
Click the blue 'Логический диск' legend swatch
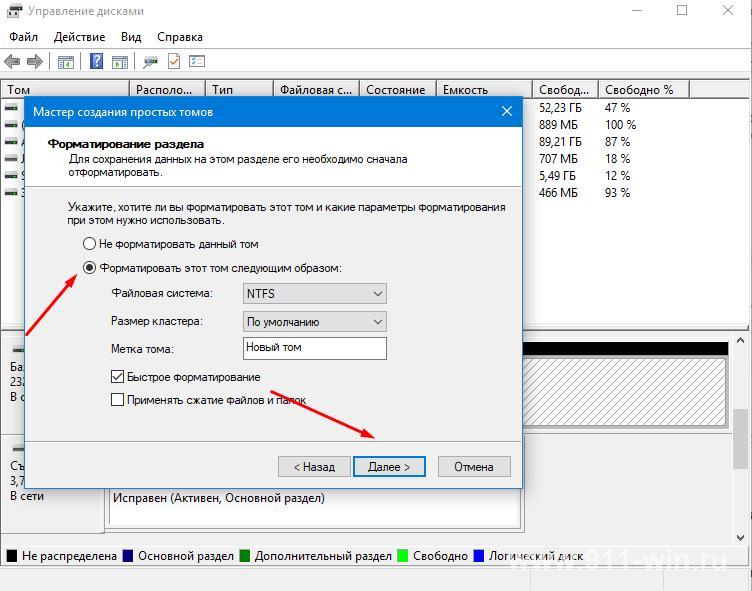[x=479, y=556]
